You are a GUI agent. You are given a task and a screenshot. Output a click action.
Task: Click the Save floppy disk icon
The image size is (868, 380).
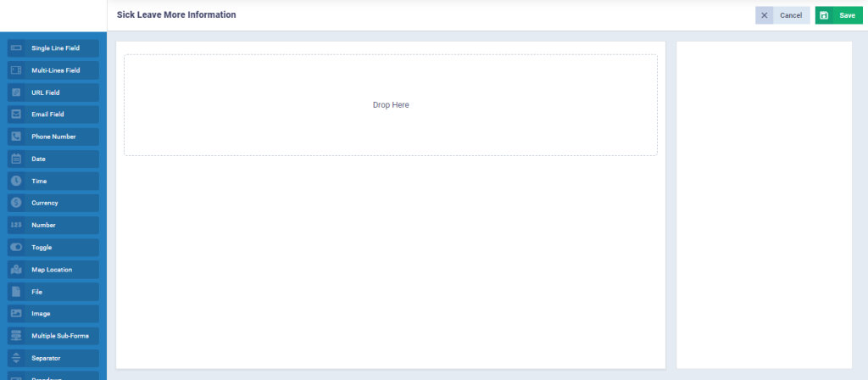(824, 15)
